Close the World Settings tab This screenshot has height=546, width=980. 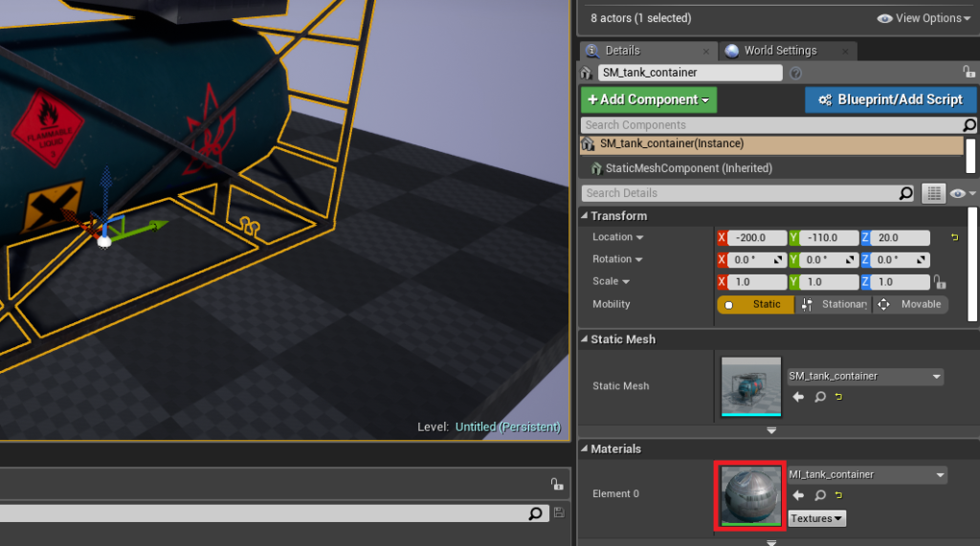(845, 52)
